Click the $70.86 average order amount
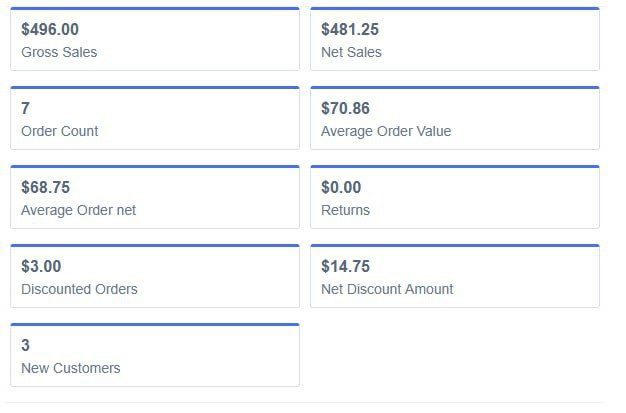This screenshot has height=413, width=626. click(345, 109)
